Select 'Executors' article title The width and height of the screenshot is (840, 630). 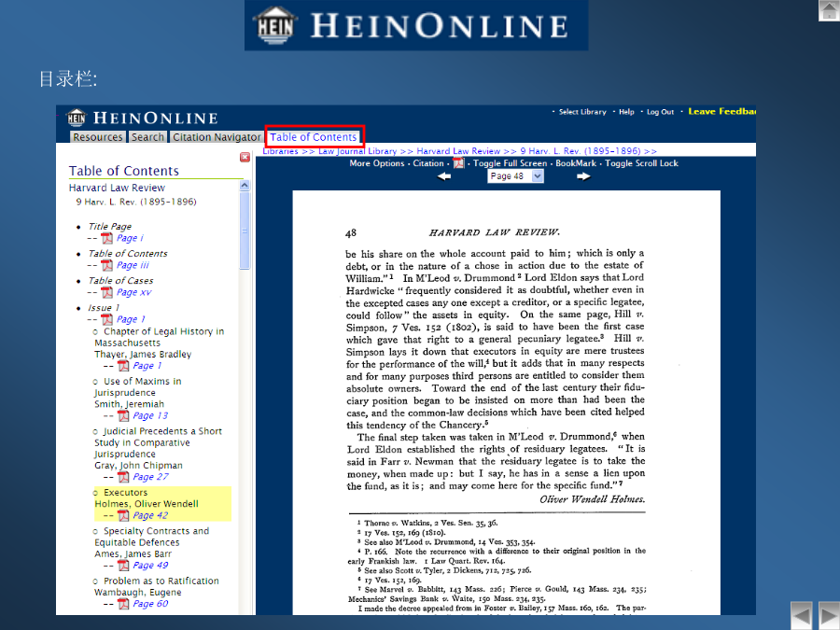point(125,492)
